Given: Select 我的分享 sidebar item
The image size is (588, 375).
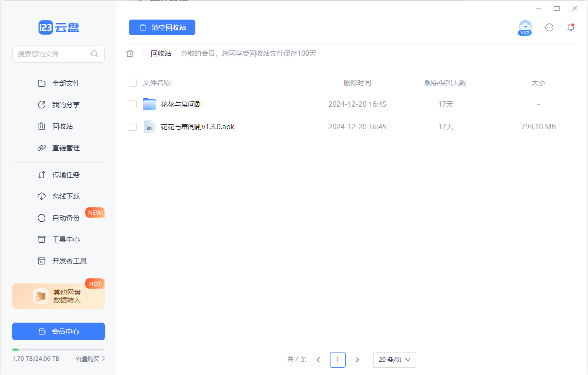Looking at the screenshot, I should pos(66,104).
